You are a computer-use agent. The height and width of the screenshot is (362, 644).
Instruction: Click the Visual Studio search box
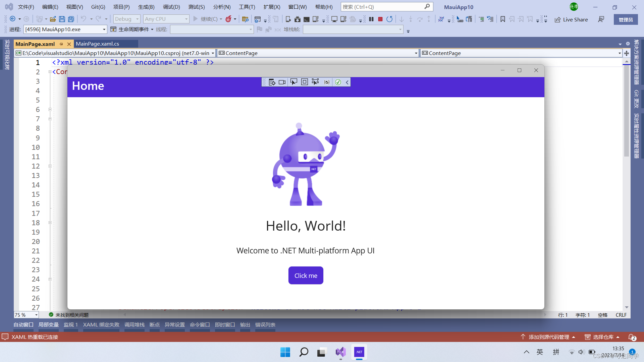382,7
